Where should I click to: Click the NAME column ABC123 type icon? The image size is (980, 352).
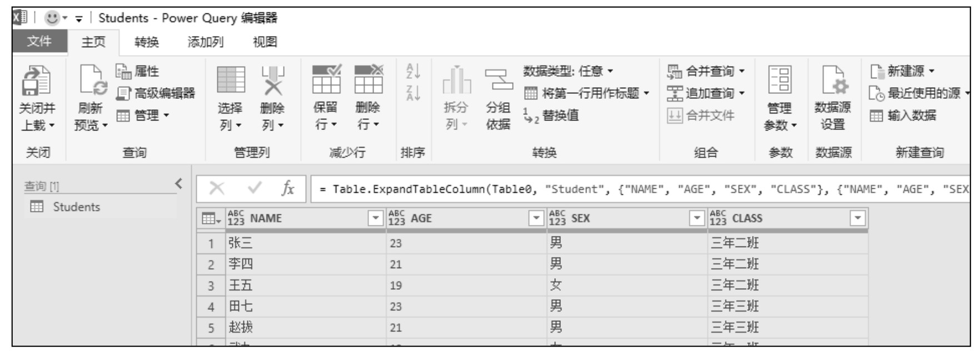click(x=236, y=218)
